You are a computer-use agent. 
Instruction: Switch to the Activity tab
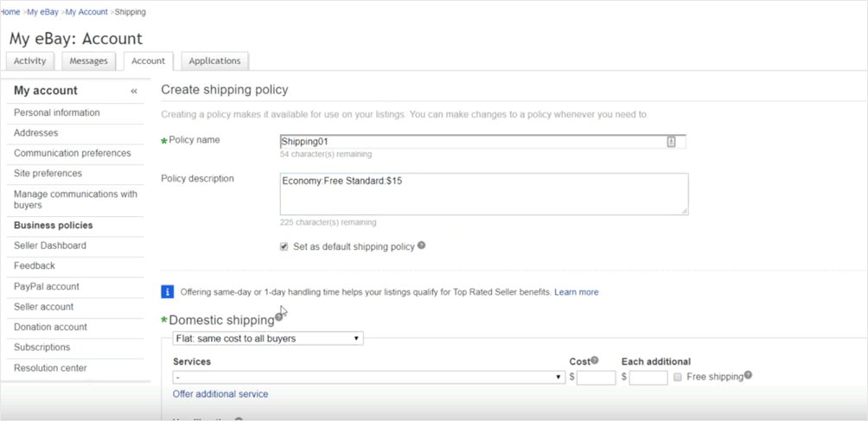pyautogui.click(x=30, y=61)
